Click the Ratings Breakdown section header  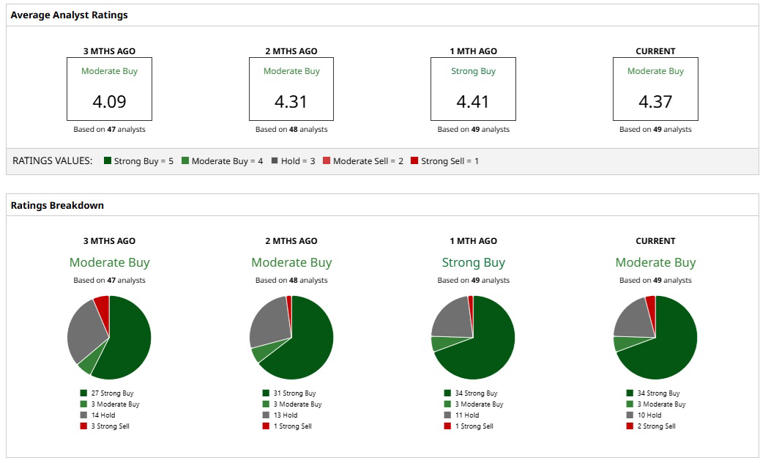[x=57, y=205]
